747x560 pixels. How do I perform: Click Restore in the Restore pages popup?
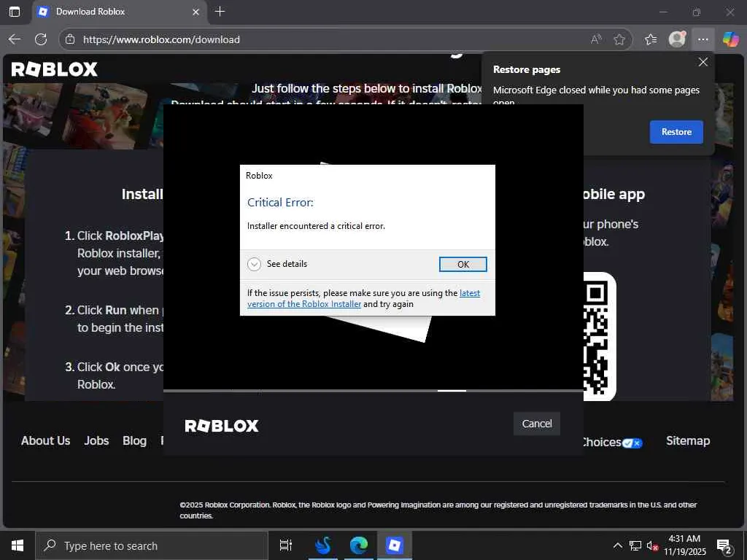coord(676,132)
